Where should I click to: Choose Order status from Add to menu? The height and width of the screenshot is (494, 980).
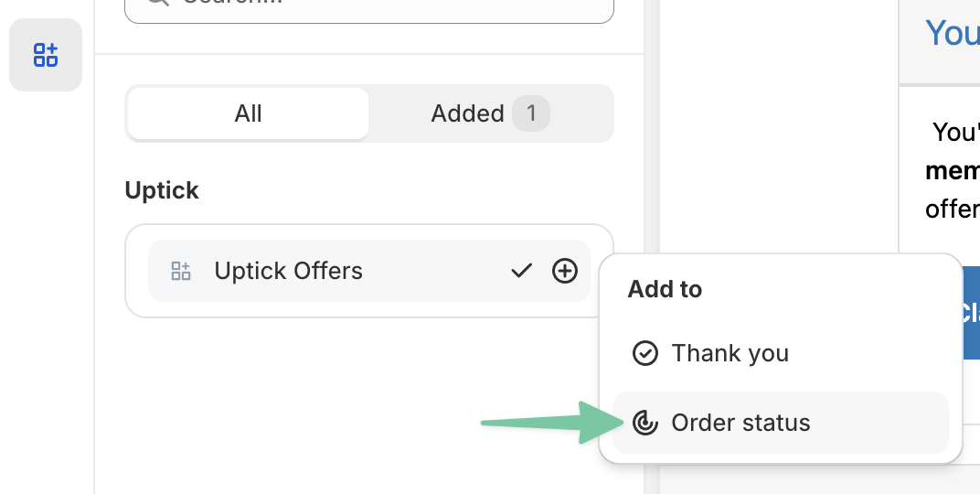740,423
